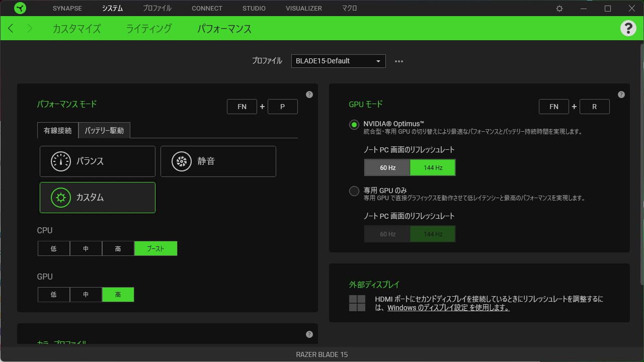This screenshot has height=362, width=644.
Task: Click the FN key of FN+P
Action: pyautogui.click(x=242, y=107)
